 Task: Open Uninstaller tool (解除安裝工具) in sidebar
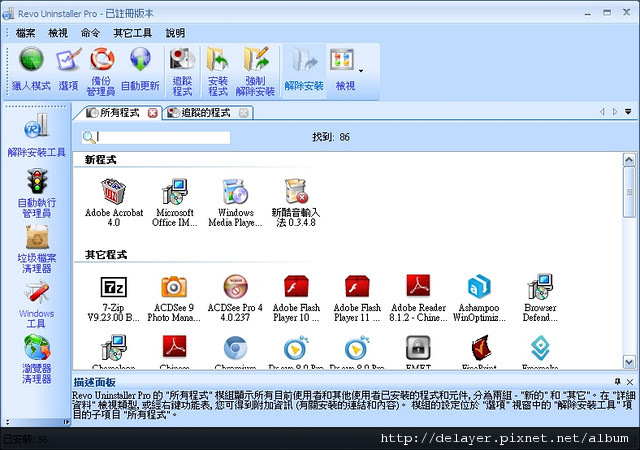36,135
